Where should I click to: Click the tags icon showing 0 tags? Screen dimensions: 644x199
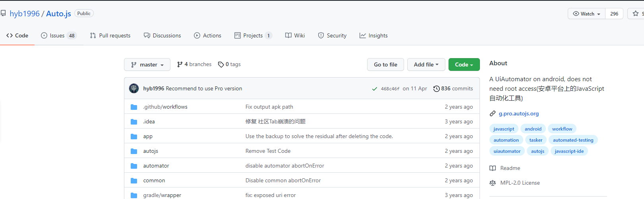[x=221, y=64]
